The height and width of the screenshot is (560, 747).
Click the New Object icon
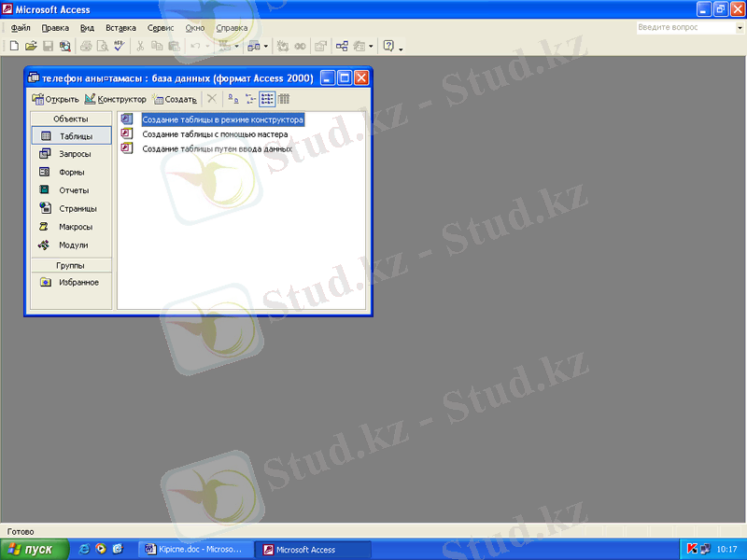point(359,46)
